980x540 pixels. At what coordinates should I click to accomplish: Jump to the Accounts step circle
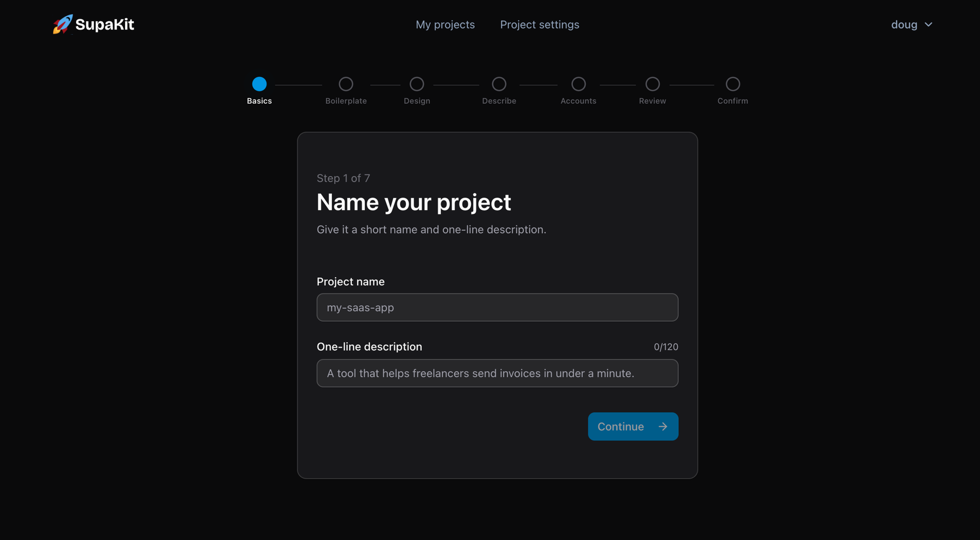tap(578, 84)
